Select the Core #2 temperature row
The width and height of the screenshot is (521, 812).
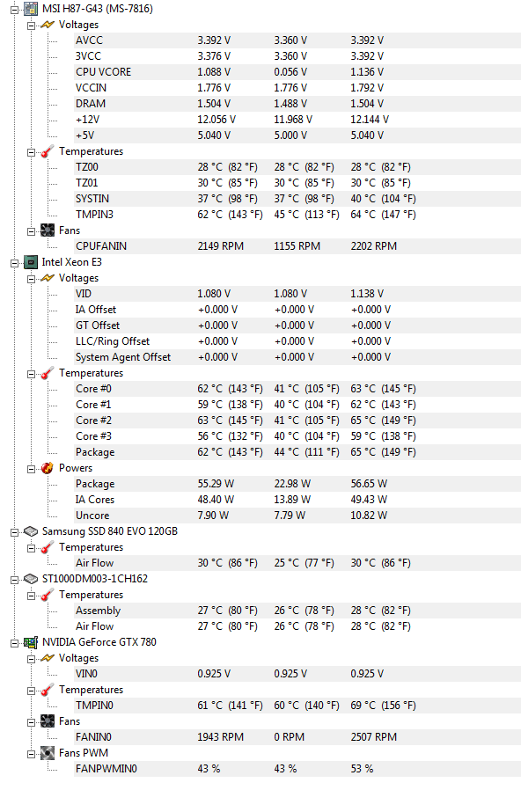[297, 420]
